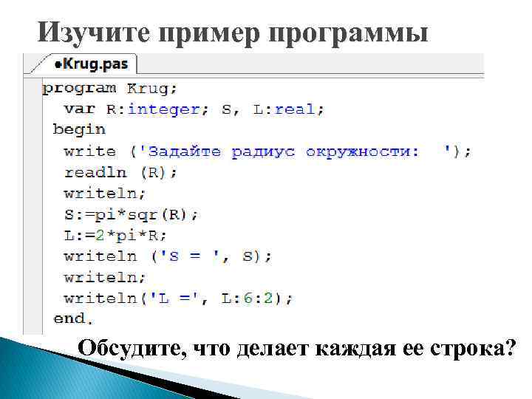The image size is (532, 399).
Task: Click the 'var' keyword
Action: (x=79, y=109)
